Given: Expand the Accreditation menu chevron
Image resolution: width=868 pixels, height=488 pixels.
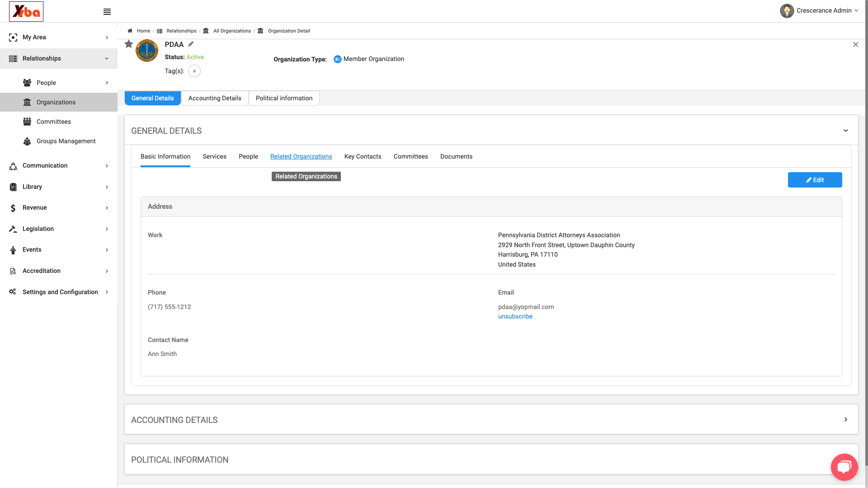Looking at the screenshot, I should coord(107,271).
